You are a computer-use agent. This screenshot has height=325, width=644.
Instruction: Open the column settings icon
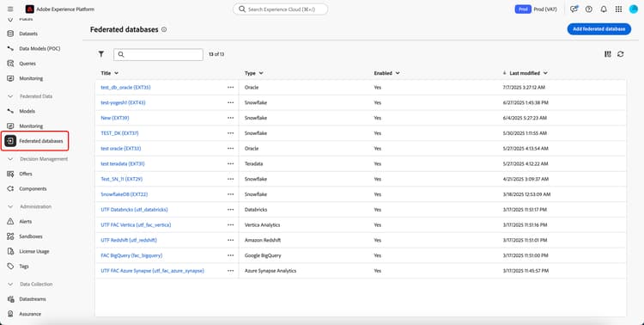pyautogui.click(x=608, y=54)
